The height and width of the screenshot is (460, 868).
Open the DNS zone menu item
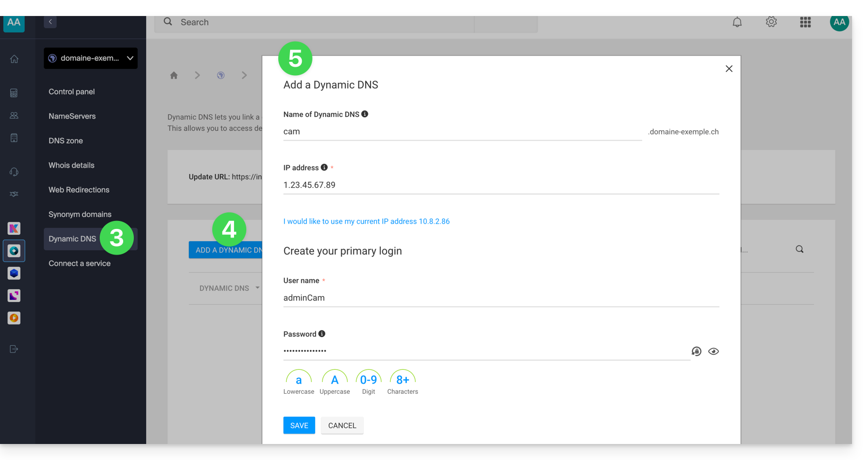pos(66,141)
